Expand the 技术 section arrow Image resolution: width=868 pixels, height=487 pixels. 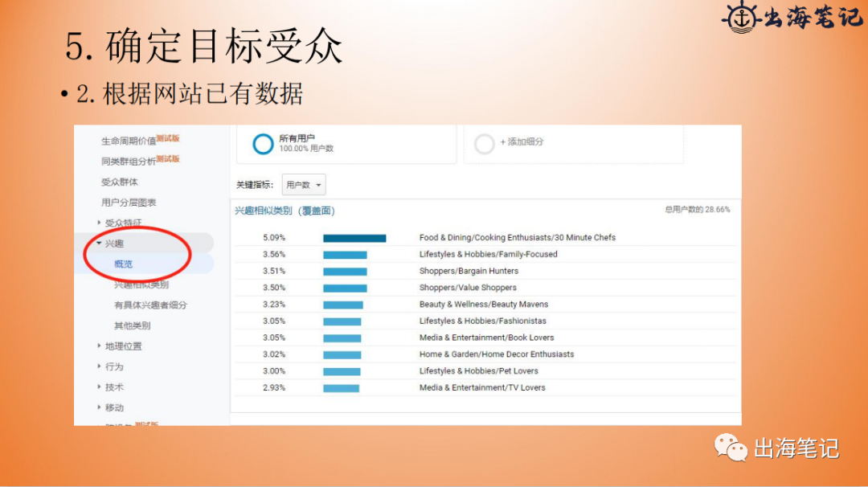99,387
